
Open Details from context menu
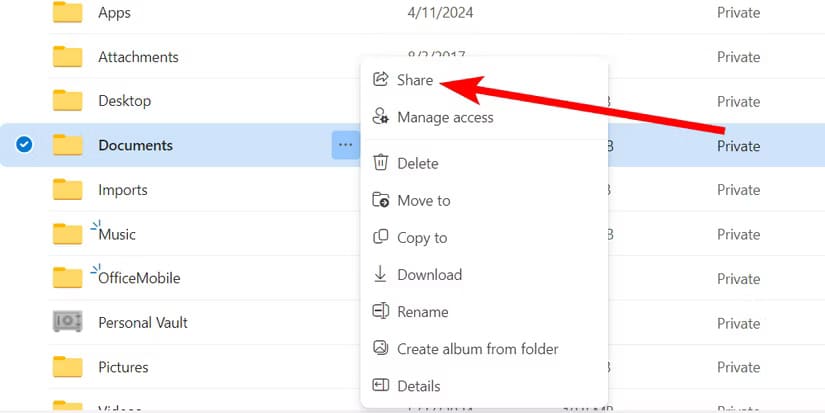pos(484,386)
